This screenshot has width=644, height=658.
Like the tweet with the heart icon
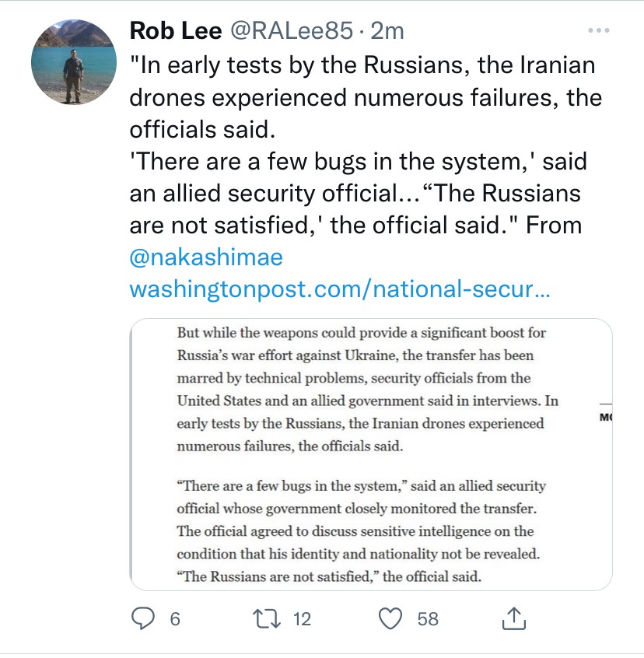coord(390,618)
